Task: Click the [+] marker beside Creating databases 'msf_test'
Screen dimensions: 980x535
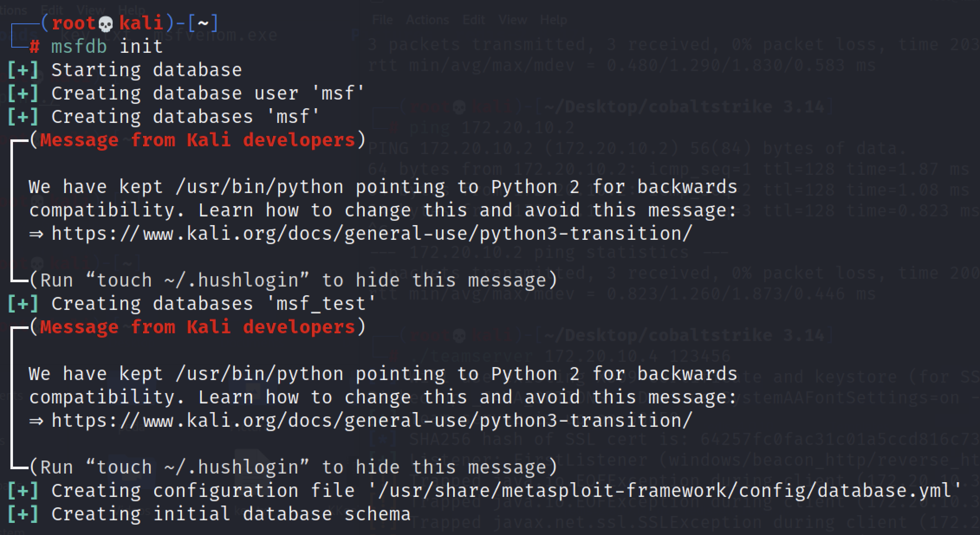Action: (23, 303)
